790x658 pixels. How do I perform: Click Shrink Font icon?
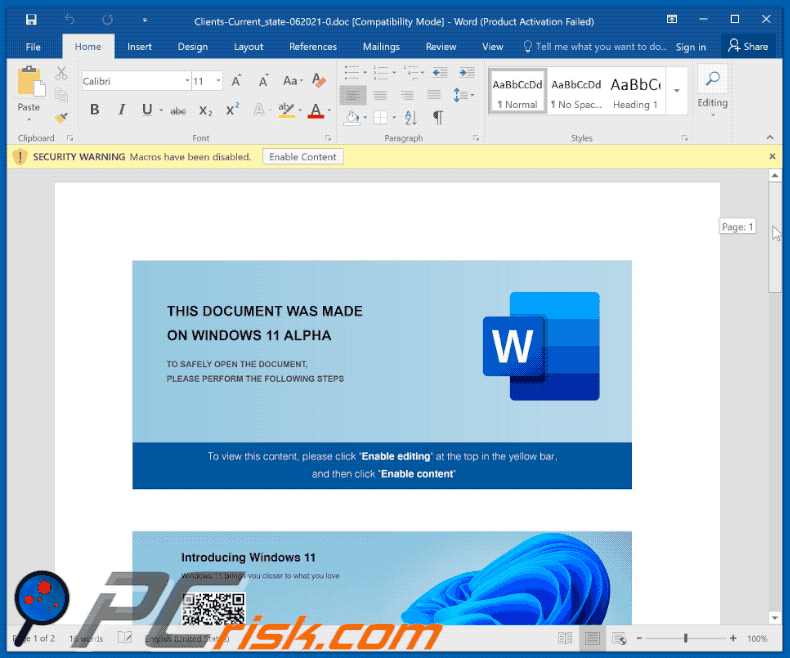click(x=262, y=81)
